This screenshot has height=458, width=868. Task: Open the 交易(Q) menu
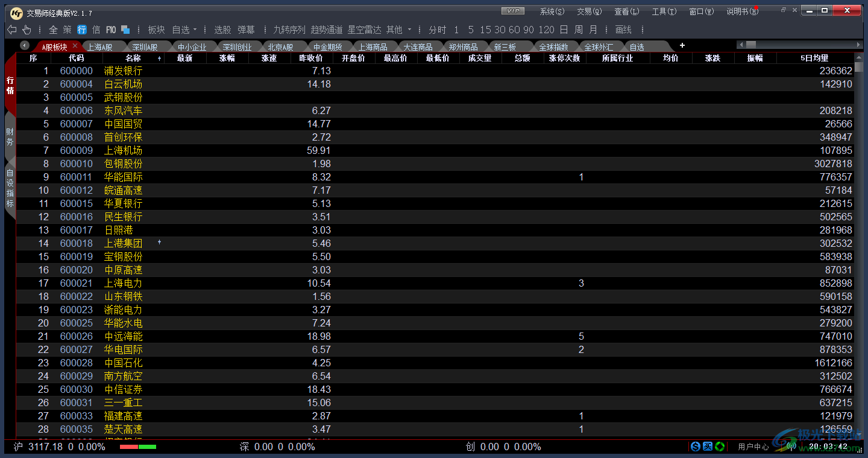click(590, 11)
